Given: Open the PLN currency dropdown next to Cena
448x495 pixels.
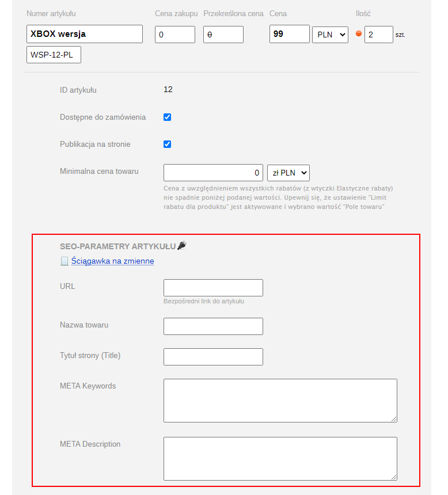Looking at the screenshot, I should coord(331,35).
